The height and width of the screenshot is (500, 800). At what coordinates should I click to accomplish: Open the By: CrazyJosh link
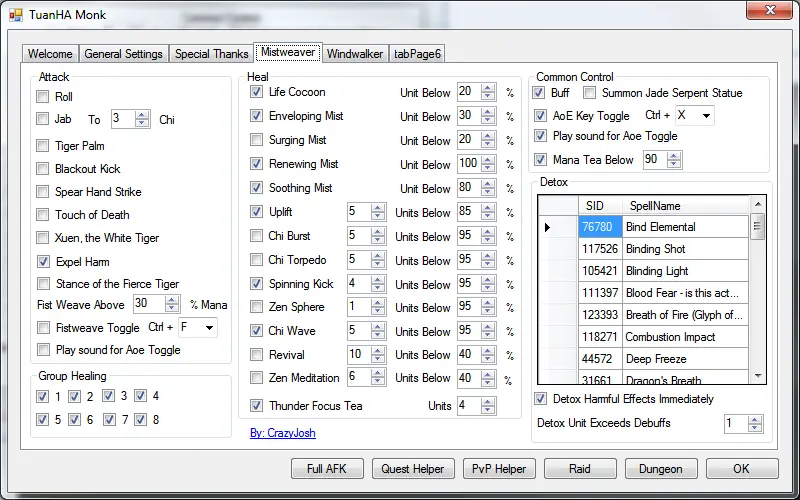282,433
